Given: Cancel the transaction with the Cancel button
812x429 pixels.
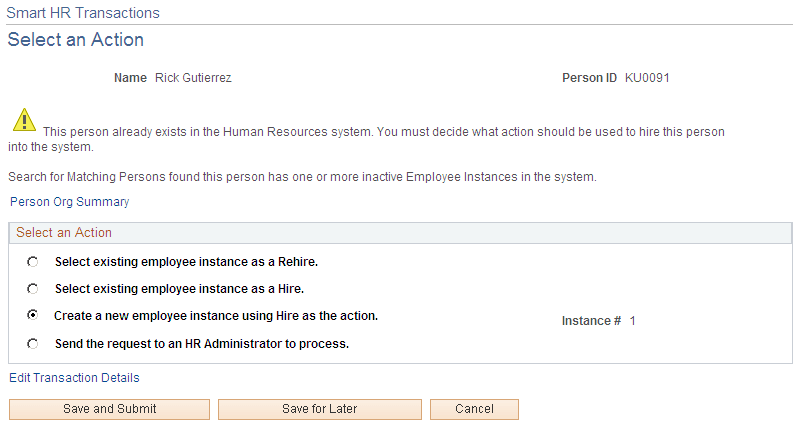Looking at the screenshot, I should [x=474, y=409].
